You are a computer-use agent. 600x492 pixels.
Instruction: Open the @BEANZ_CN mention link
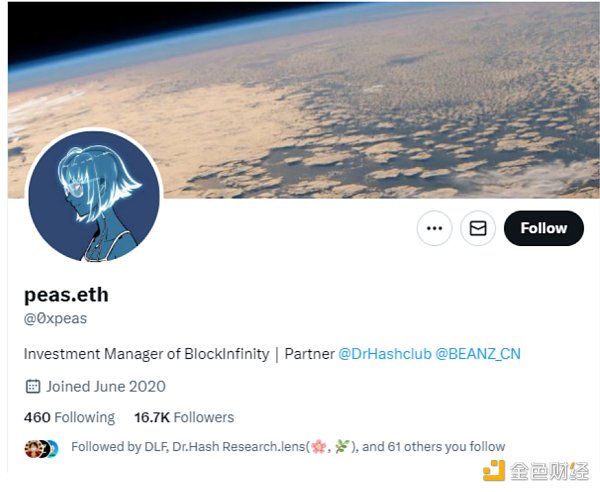click(x=478, y=354)
